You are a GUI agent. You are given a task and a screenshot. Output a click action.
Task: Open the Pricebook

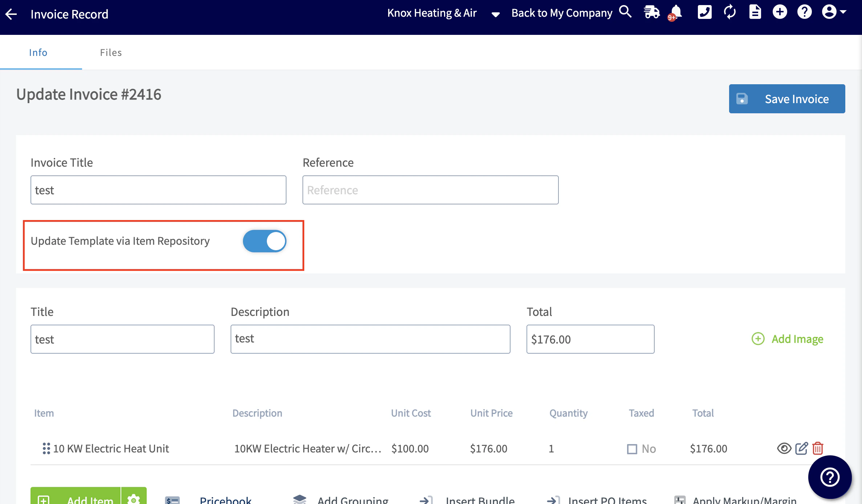pyautogui.click(x=208, y=500)
